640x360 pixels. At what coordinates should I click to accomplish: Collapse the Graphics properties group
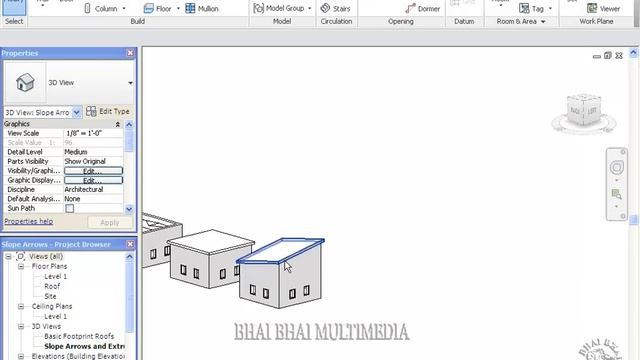pyautogui.click(x=118, y=124)
